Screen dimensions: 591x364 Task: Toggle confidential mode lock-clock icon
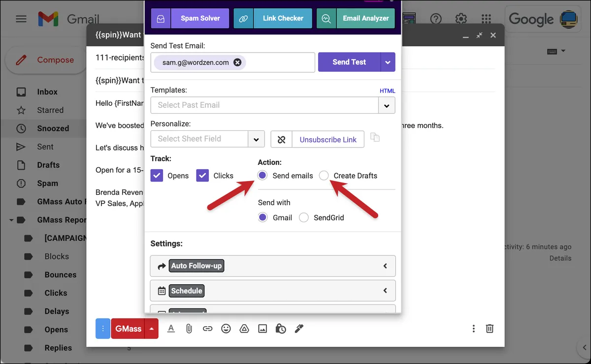click(x=281, y=329)
